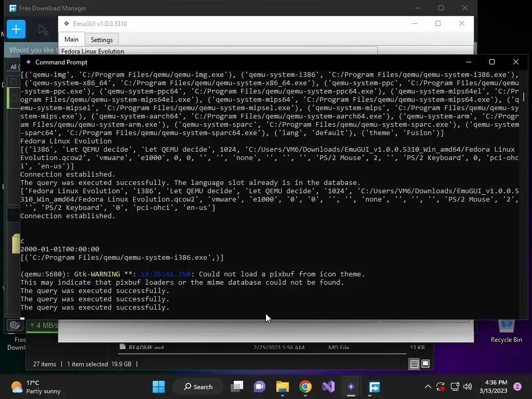Click the Command Prompt window icon

point(29,62)
